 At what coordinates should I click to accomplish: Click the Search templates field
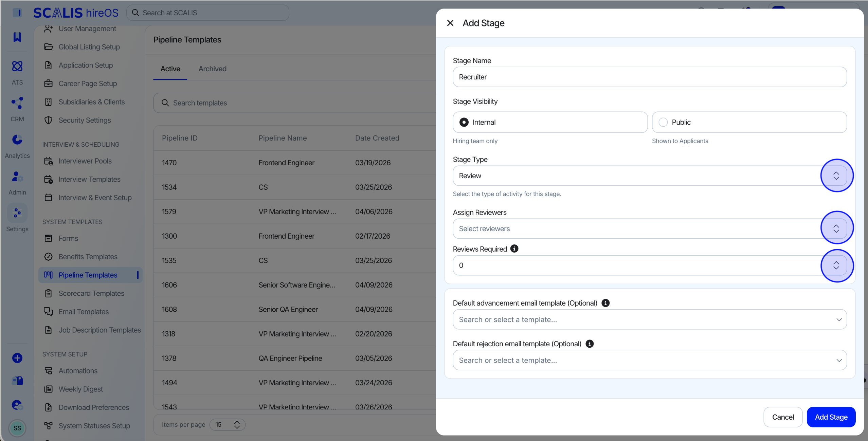click(x=294, y=103)
